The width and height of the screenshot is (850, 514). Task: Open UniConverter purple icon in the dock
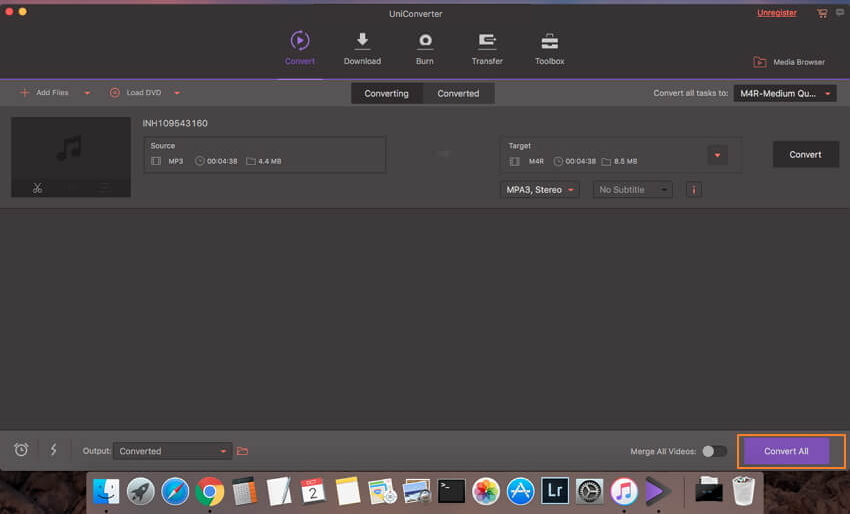tap(658, 492)
